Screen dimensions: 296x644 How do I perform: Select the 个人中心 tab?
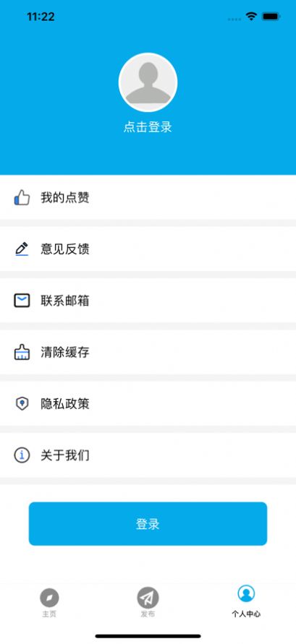tap(246, 602)
